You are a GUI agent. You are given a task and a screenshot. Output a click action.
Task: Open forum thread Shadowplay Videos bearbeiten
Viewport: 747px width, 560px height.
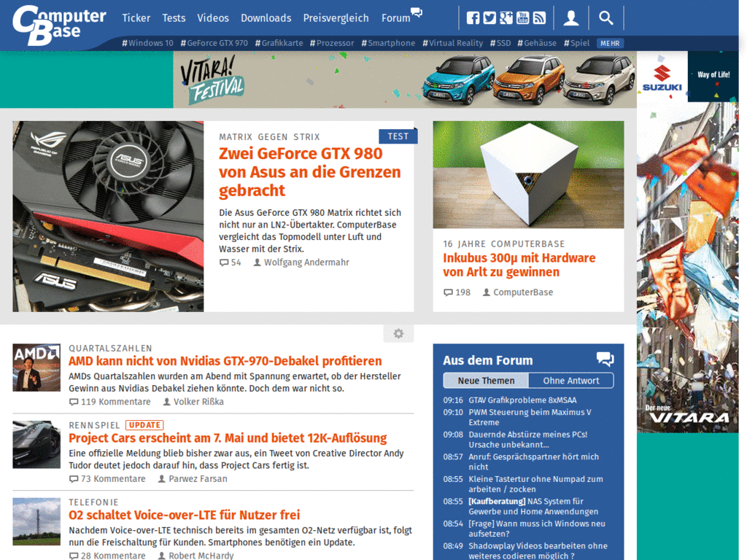click(x=538, y=551)
